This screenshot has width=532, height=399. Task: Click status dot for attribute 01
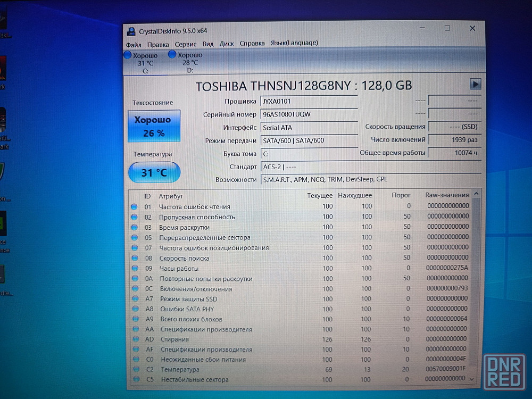pyautogui.click(x=134, y=206)
